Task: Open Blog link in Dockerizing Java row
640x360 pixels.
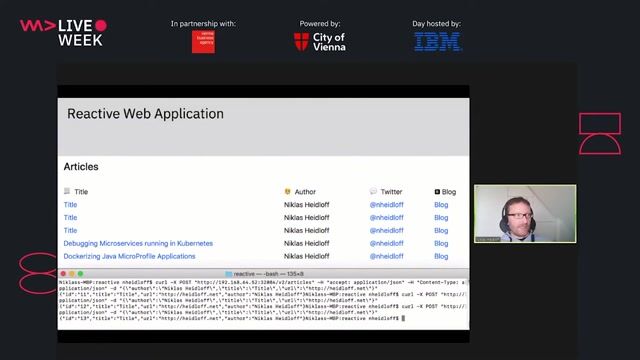Action: [441, 256]
